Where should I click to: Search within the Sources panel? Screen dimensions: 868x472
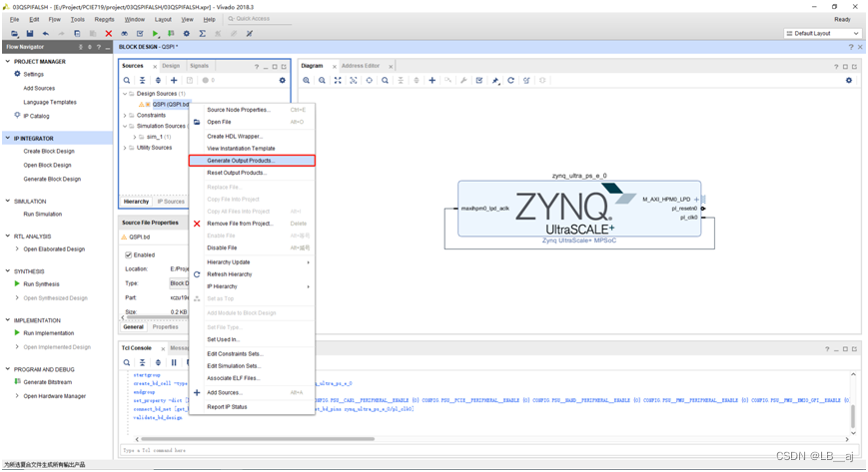[127, 80]
